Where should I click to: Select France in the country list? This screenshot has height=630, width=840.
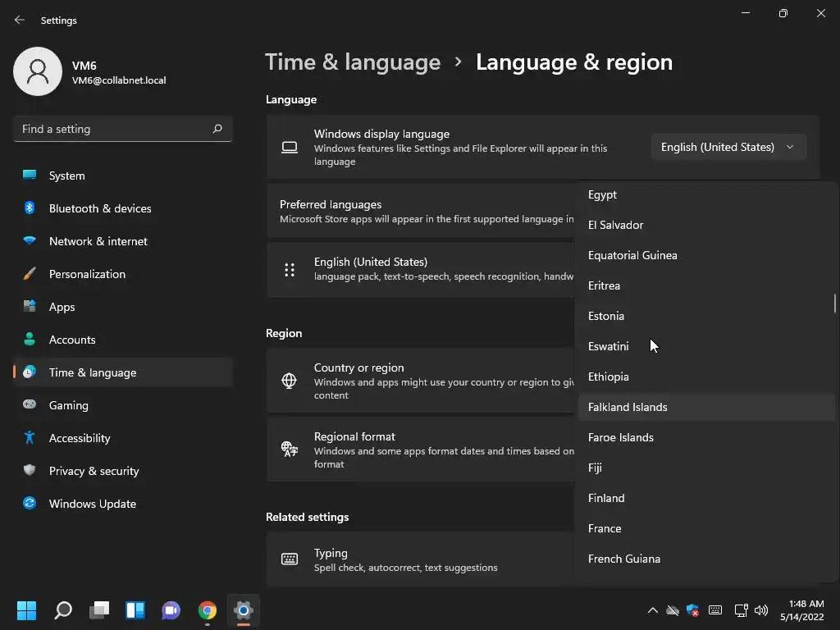(x=706, y=529)
